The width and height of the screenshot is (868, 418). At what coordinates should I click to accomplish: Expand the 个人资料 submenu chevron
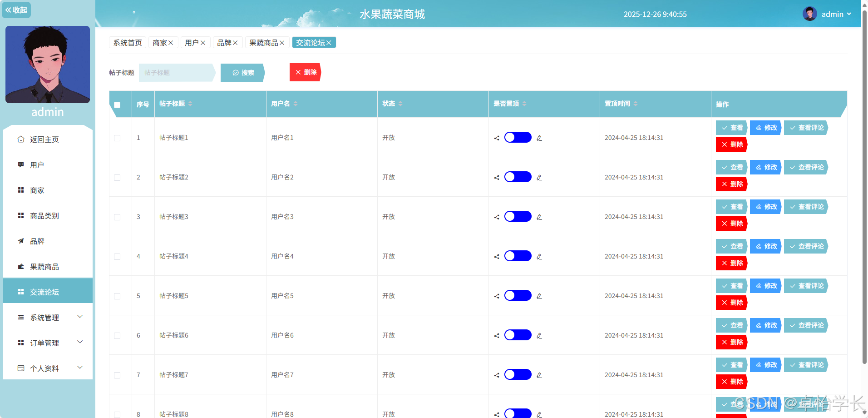click(80, 368)
